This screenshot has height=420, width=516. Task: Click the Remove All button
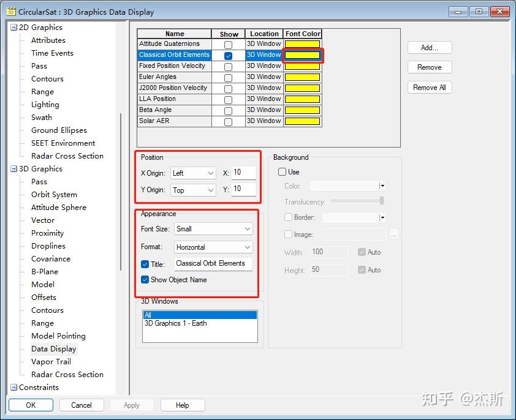[x=430, y=88]
